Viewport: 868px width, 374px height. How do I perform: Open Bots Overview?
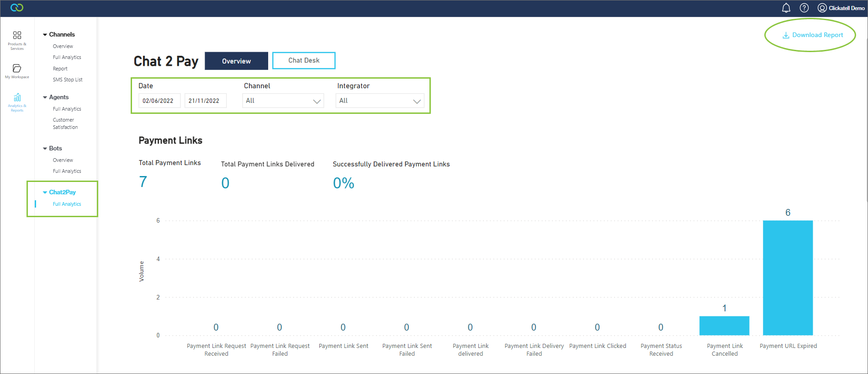click(x=63, y=160)
